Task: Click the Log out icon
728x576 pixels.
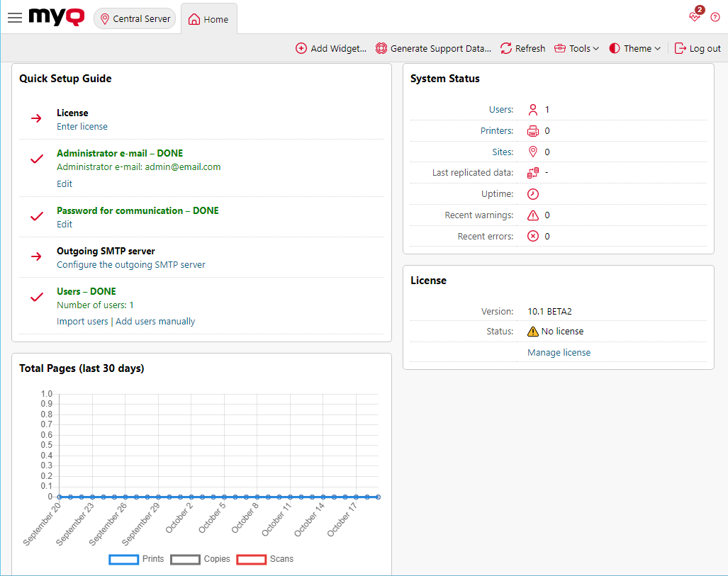Action: pos(679,48)
